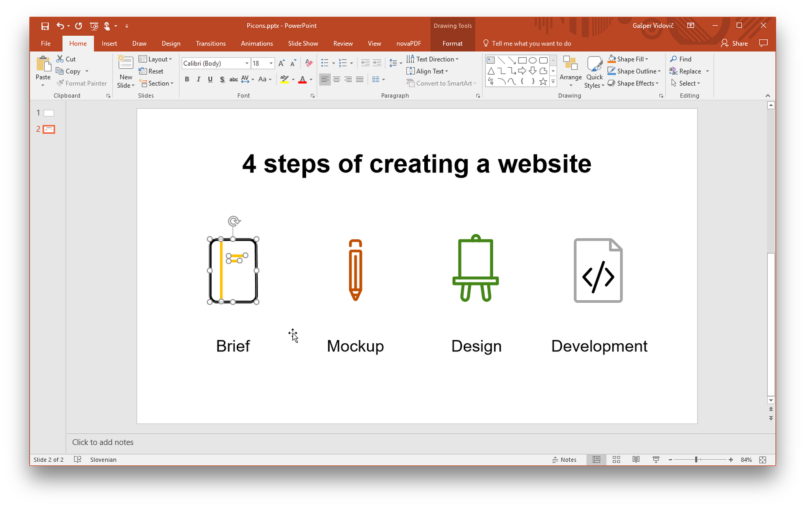
Task: Align text right
Action: (x=348, y=79)
